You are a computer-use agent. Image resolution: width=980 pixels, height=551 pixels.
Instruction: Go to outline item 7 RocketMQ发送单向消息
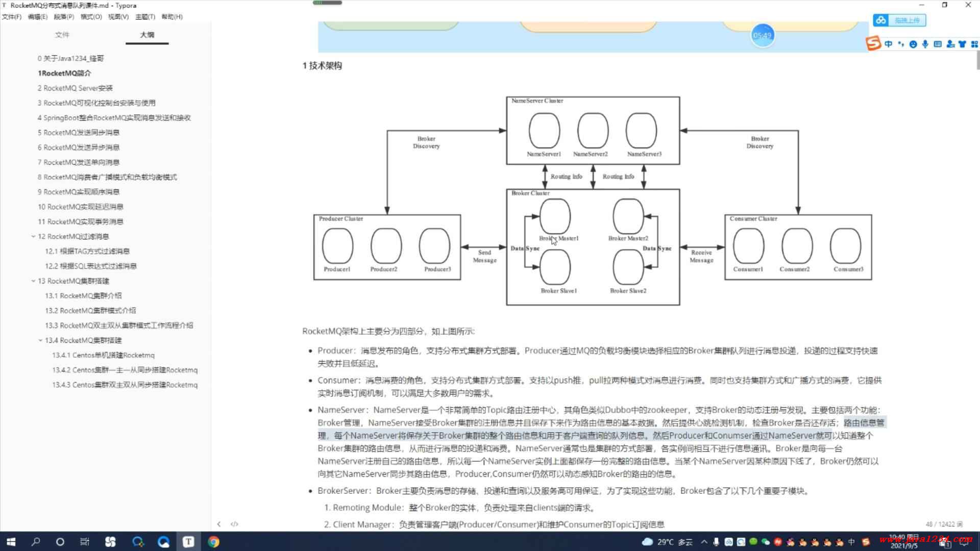click(x=79, y=162)
